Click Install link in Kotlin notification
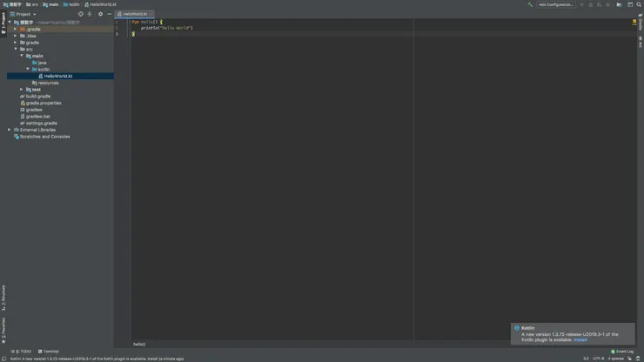This screenshot has height=362, width=644. (x=580, y=340)
